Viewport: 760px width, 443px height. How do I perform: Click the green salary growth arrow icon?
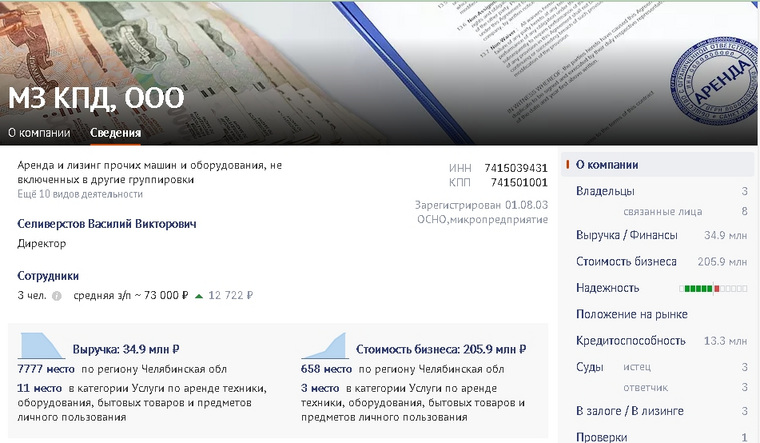pyautogui.click(x=199, y=296)
